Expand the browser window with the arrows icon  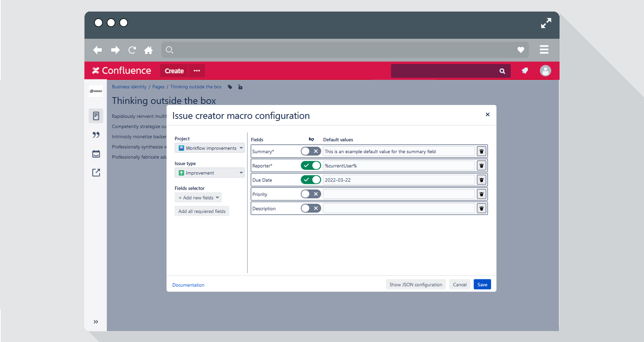click(x=546, y=23)
